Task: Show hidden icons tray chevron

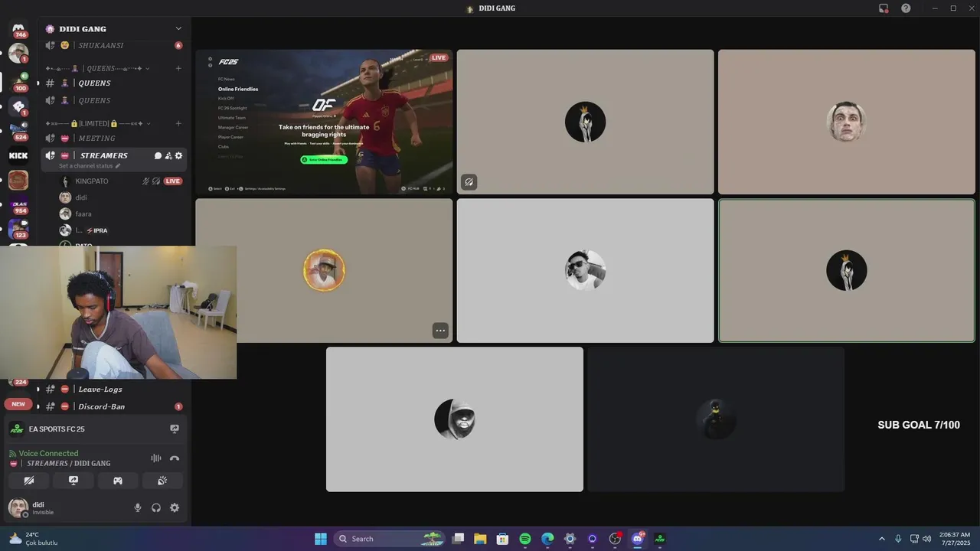Action: [x=881, y=539]
